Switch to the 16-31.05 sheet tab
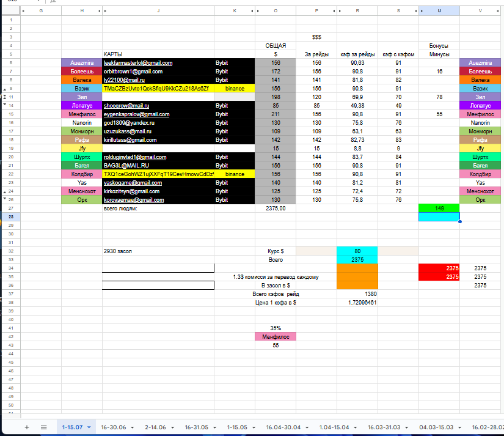Screen dimensions: 504x436 [196, 427]
